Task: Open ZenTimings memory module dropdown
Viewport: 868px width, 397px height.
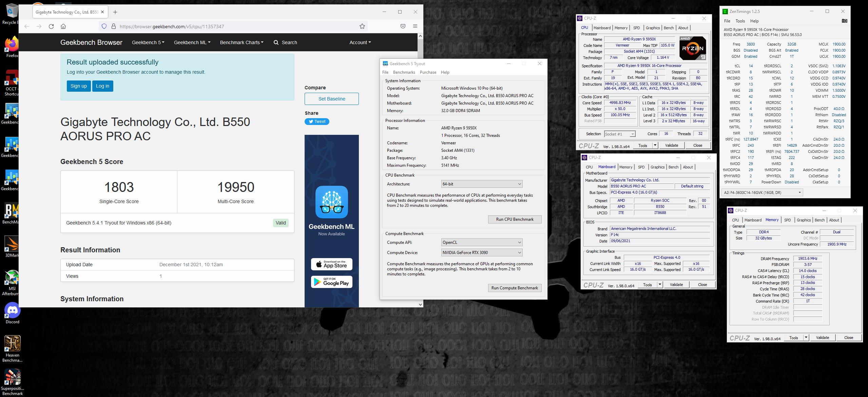Action: [762, 193]
